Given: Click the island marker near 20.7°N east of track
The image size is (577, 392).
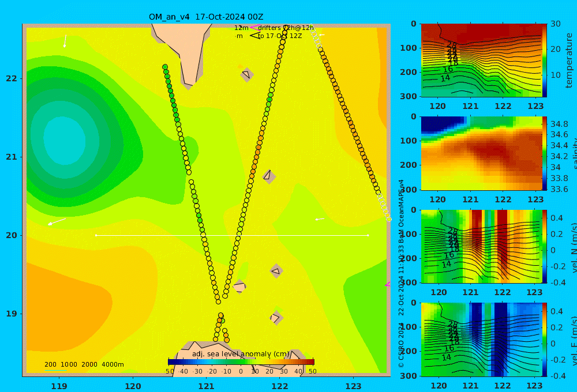Looking at the screenshot, I should (269, 176).
